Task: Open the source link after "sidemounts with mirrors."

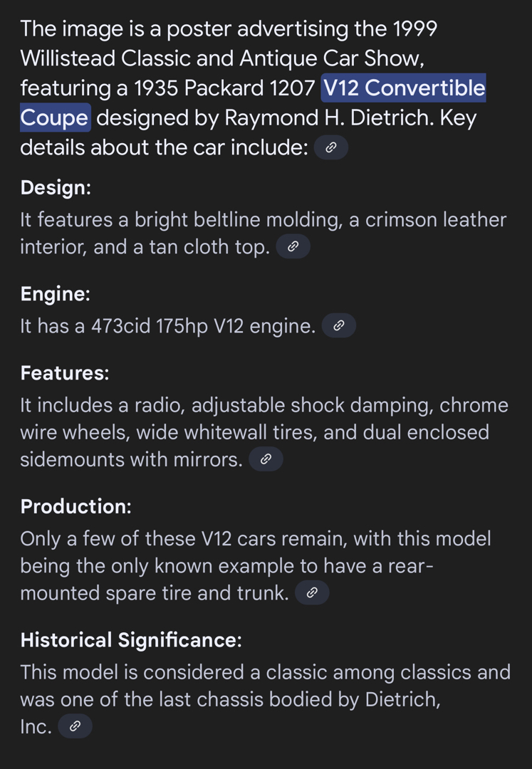Action: [x=266, y=459]
